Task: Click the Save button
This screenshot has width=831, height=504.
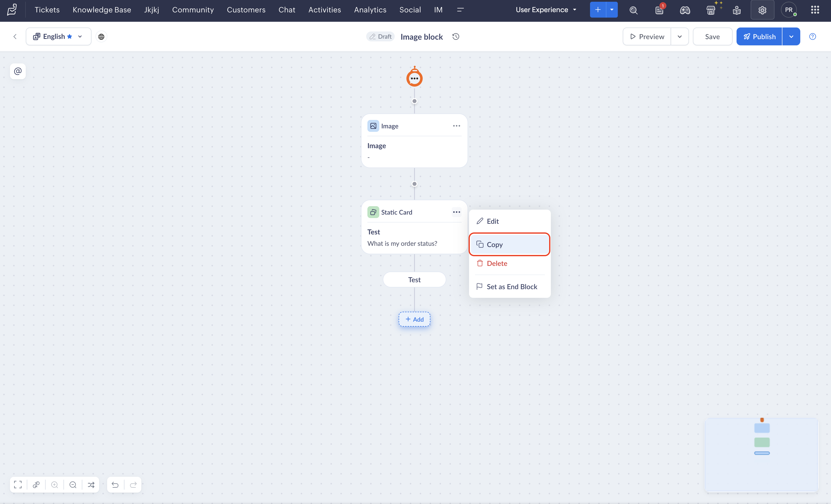Action: 712,36
